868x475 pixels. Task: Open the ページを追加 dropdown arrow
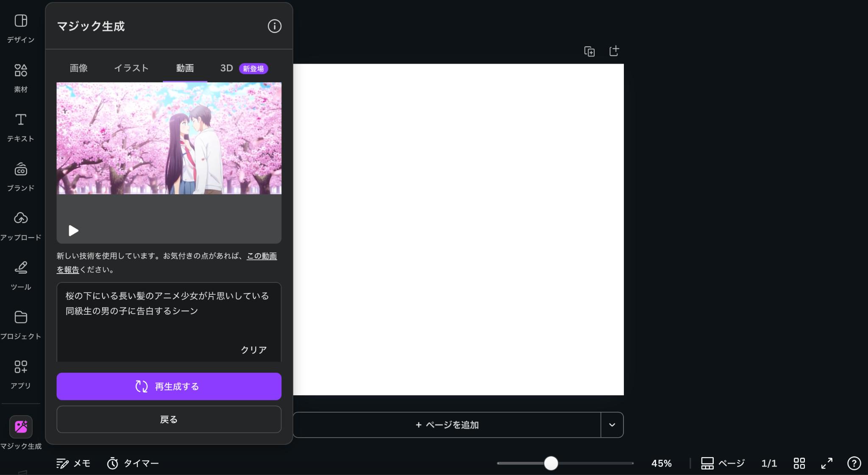[612, 425]
